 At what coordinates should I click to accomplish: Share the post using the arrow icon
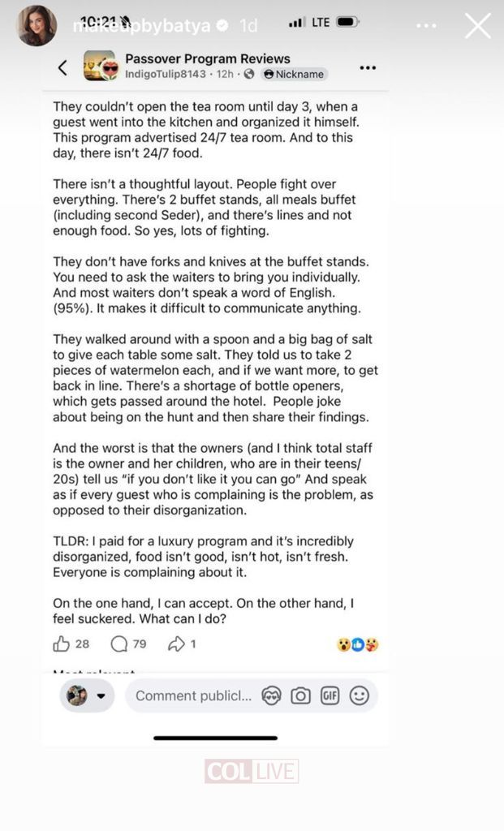point(176,644)
